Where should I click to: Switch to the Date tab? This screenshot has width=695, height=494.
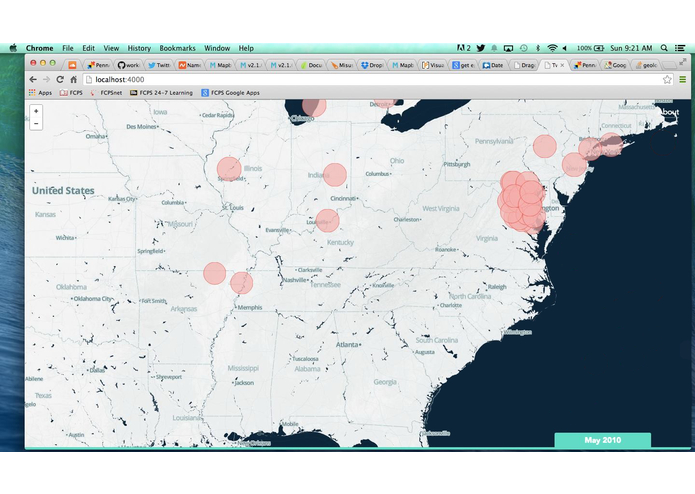494,65
